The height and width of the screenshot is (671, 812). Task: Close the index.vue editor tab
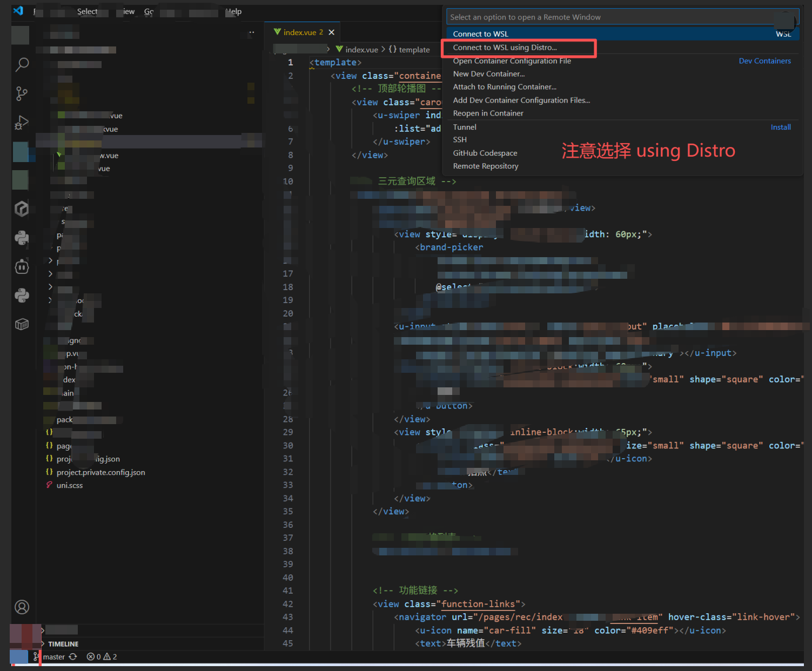[x=332, y=32]
